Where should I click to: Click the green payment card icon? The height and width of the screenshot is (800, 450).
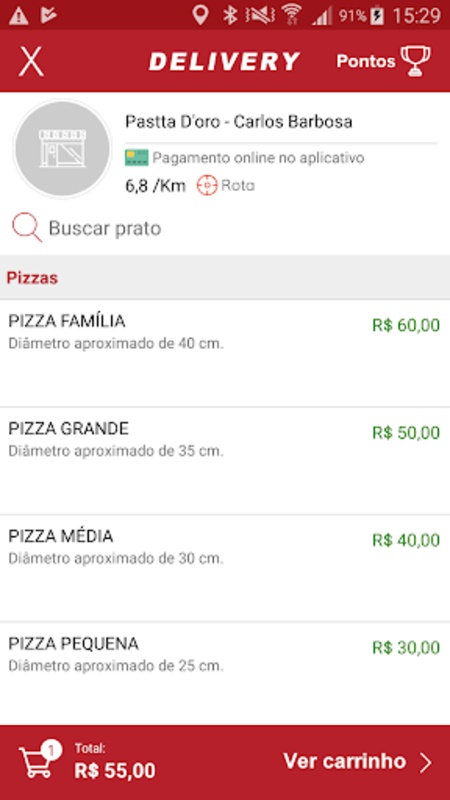click(x=136, y=158)
